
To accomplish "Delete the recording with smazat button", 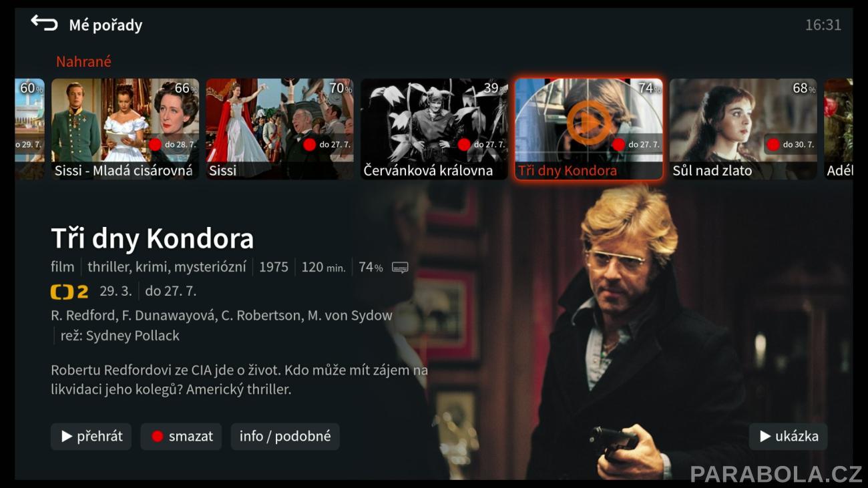I will coord(181,437).
